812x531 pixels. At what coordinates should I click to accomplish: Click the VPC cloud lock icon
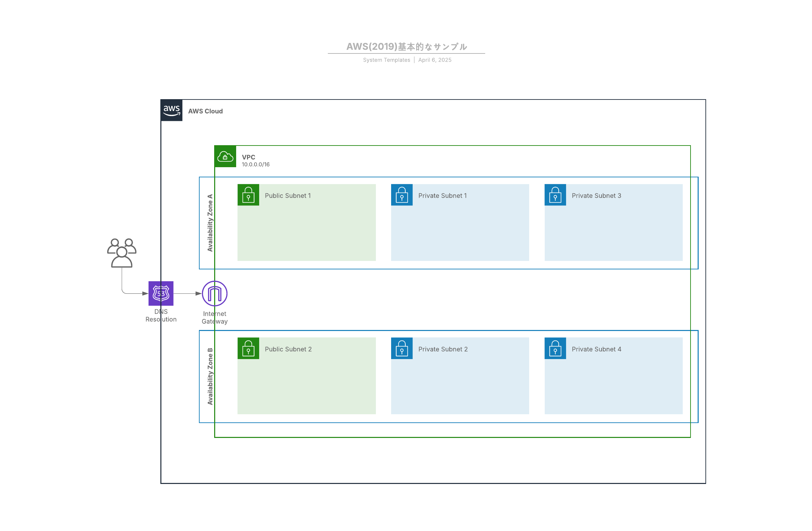click(x=225, y=156)
